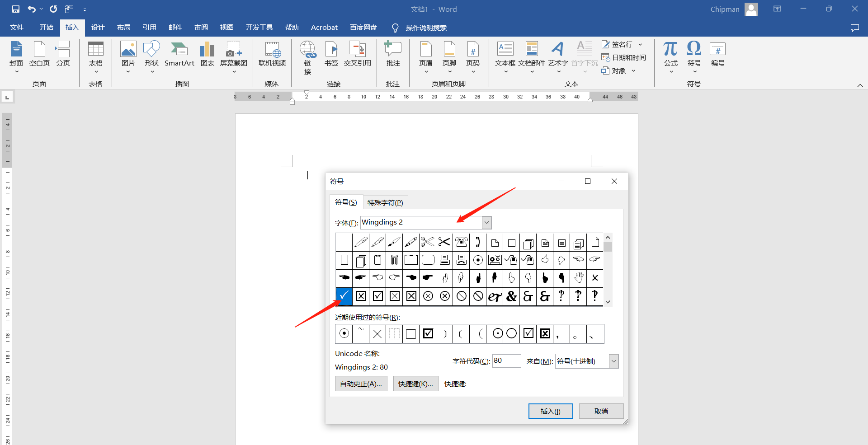Switch to the Symbols (符号(S)) tab
Image resolution: width=868 pixels, height=445 pixels.
[x=346, y=202]
